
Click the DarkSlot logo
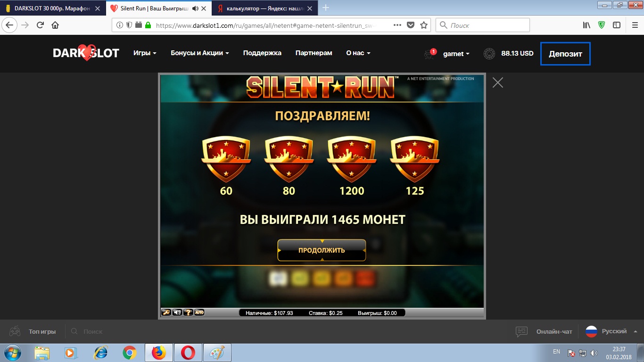click(86, 53)
